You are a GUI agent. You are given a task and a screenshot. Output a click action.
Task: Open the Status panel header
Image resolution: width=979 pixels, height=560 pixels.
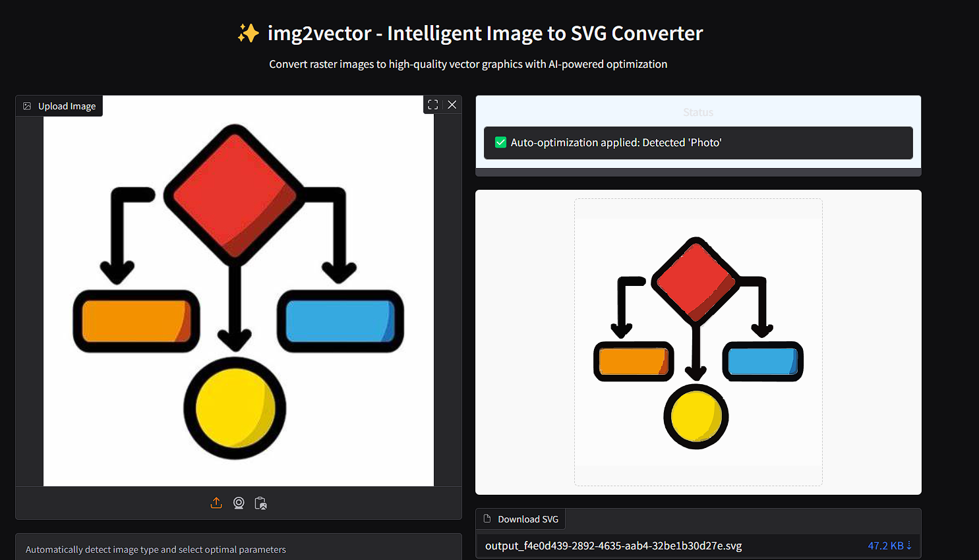(x=698, y=112)
